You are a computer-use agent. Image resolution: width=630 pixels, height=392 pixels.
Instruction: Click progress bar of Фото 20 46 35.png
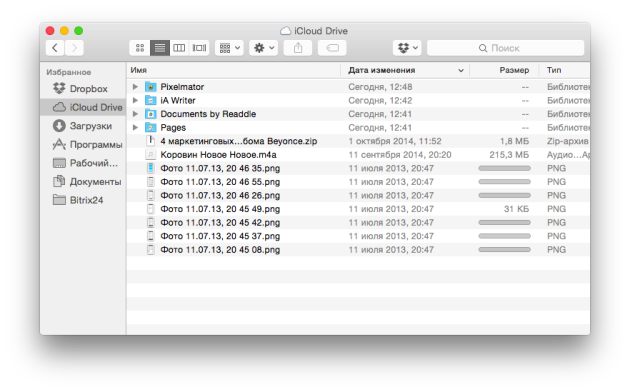[x=504, y=168]
